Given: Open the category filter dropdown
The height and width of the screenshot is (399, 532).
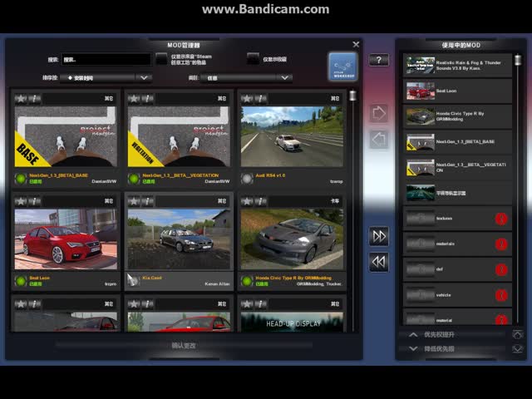Looking at the screenshot, I should pos(246,77).
